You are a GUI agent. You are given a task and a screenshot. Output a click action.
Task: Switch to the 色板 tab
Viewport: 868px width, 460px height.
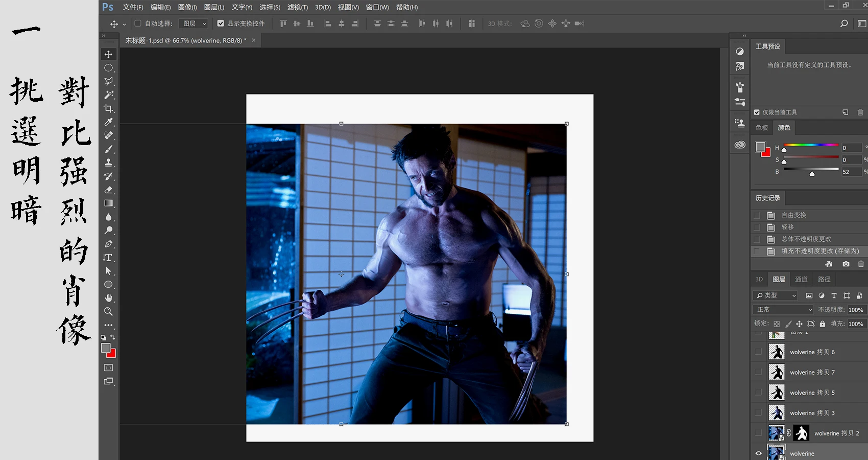[x=762, y=128]
